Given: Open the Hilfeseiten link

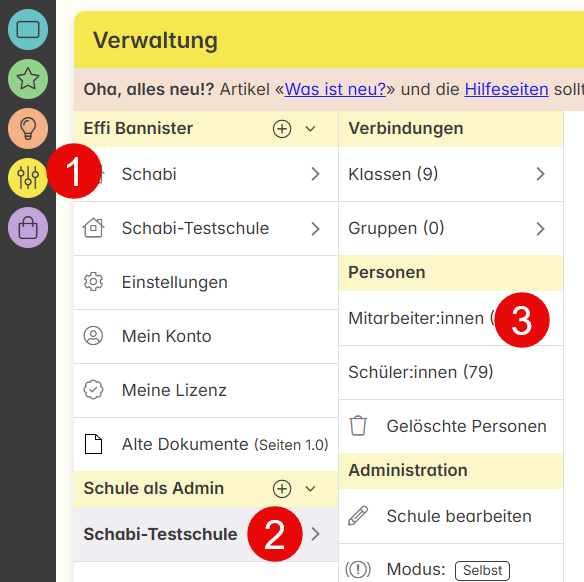Looking at the screenshot, I should [507, 89].
